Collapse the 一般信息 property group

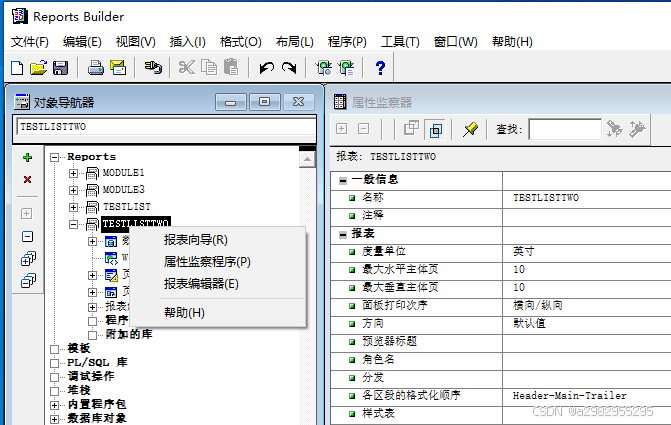click(343, 181)
